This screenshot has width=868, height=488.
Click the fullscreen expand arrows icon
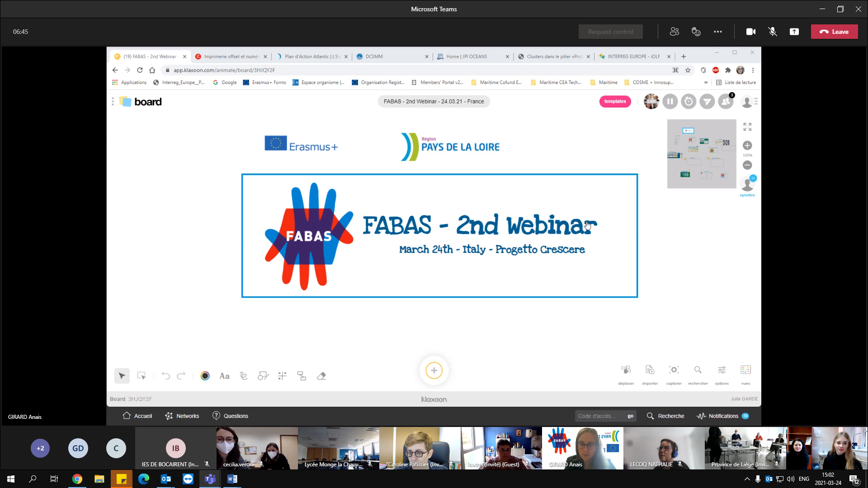(x=747, y=127)
